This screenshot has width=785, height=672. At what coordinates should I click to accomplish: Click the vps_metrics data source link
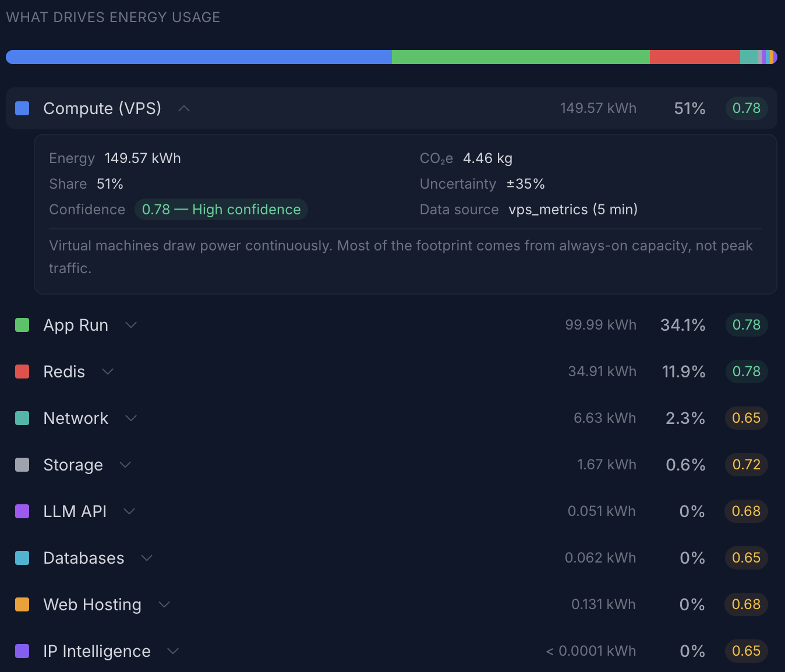pos(572,210)
